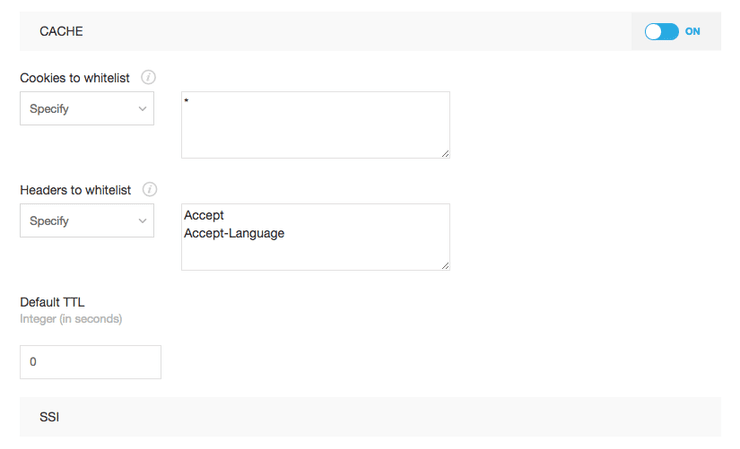Click the ON label beside the Cache toggle
Screen dimensions: 740x449
coord(692,32)
